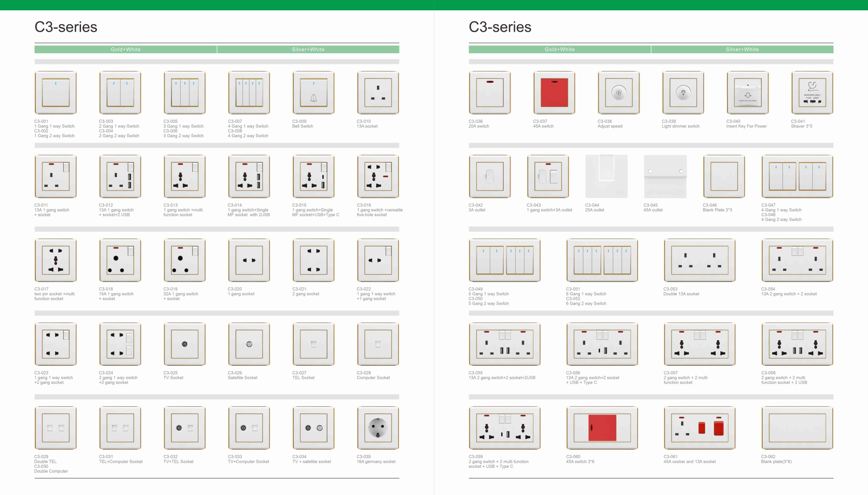Click the 'Shaver 3*3' caption text
The height and width of the screenshot is (495, 868).
[x=801, y=126]
